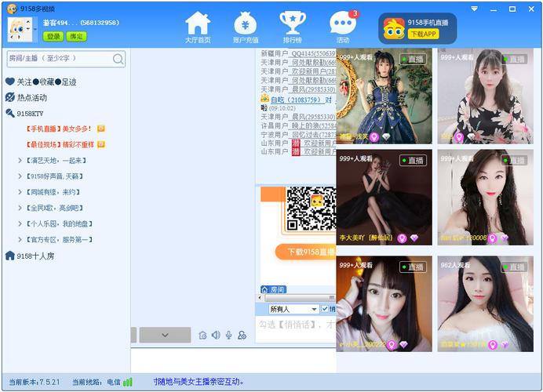Viewport: 543px width, 392px height.
Task: Click the speaker volume icon
Action: point(216,335)
